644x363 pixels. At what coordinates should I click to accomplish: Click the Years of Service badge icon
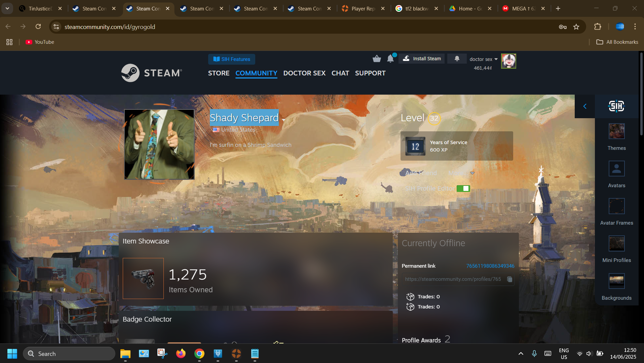[415, 146]
